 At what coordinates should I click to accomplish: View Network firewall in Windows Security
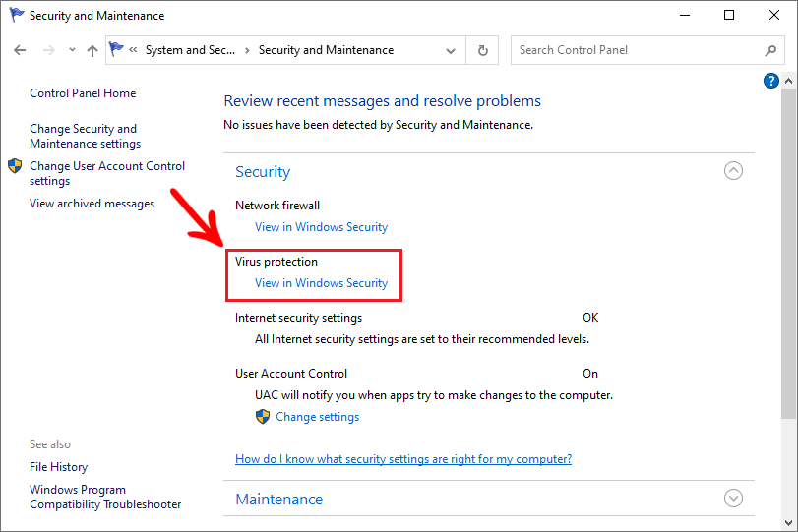[321, 227]
